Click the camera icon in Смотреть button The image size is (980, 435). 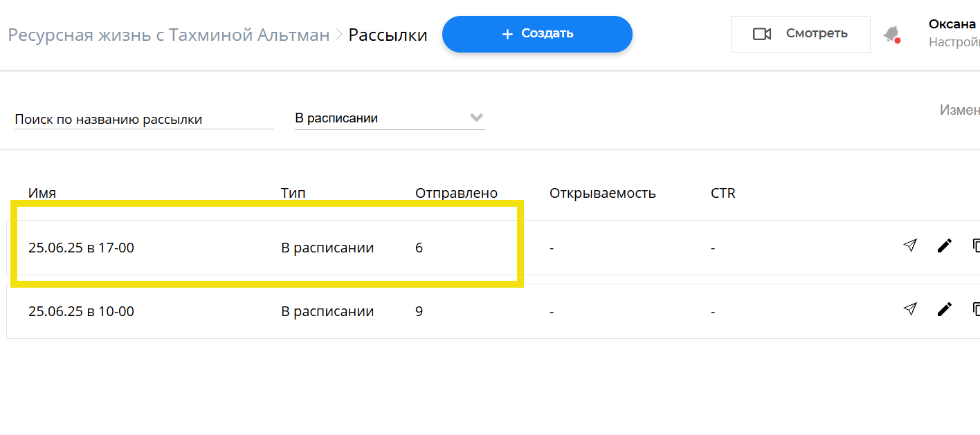[x=762, y=34]
